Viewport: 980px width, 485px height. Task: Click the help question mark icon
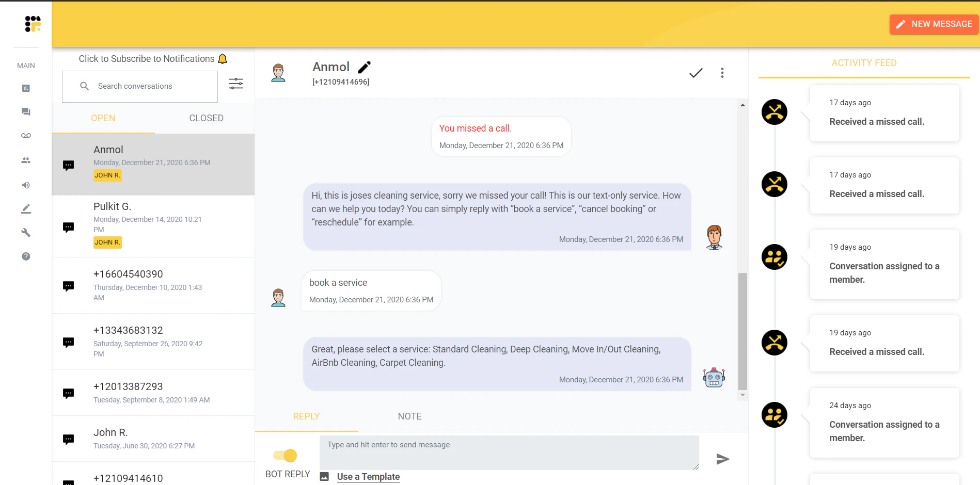click(26, 256)
